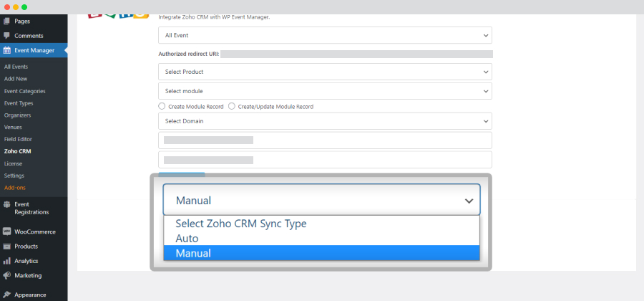Open the Analytics menu label
Viewport: 644px width, 301px height.
tap(26, 261)
